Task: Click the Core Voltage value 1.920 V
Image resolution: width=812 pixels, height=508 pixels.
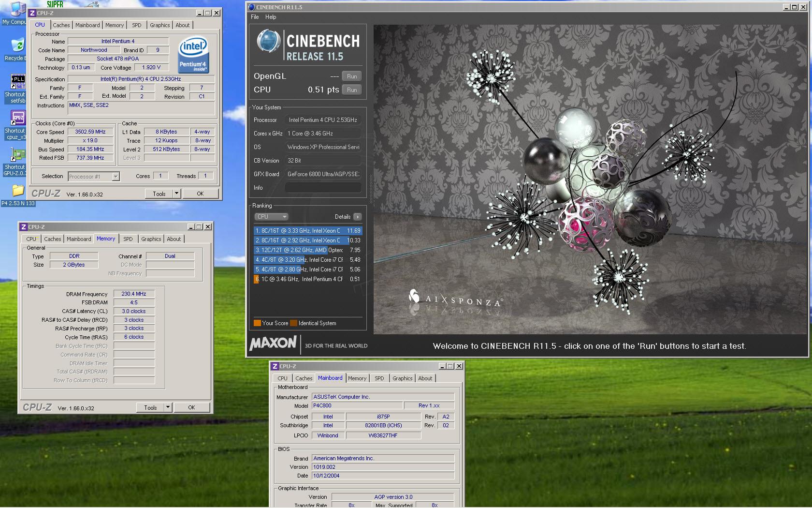Action: [x=152, y=67]
